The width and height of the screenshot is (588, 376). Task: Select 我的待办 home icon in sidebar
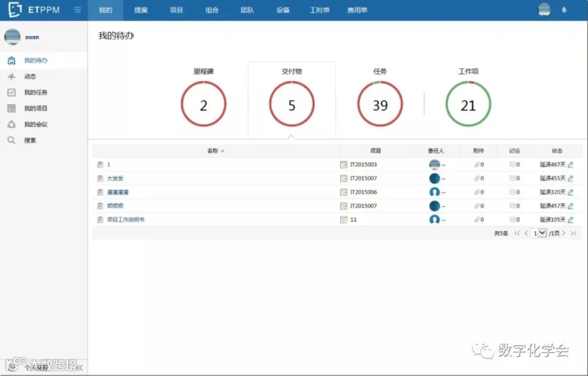coord(12,60)
